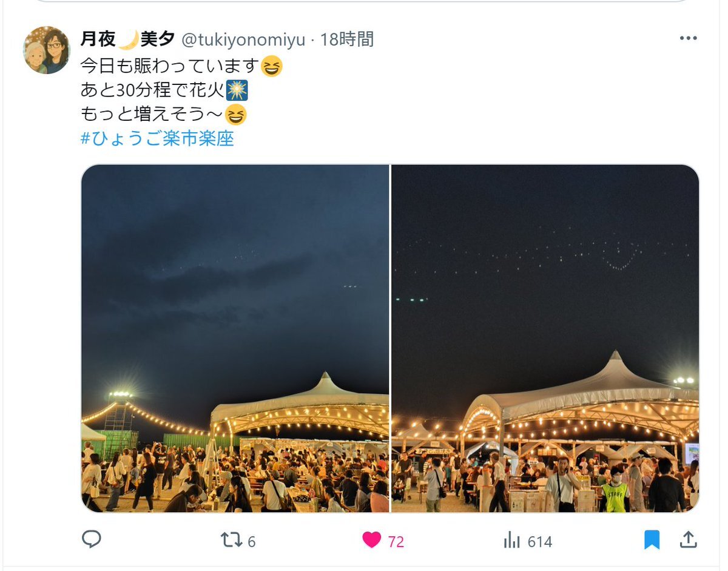The image size is (728, 571).
Task: Click the like count 72
Action: 396,541
